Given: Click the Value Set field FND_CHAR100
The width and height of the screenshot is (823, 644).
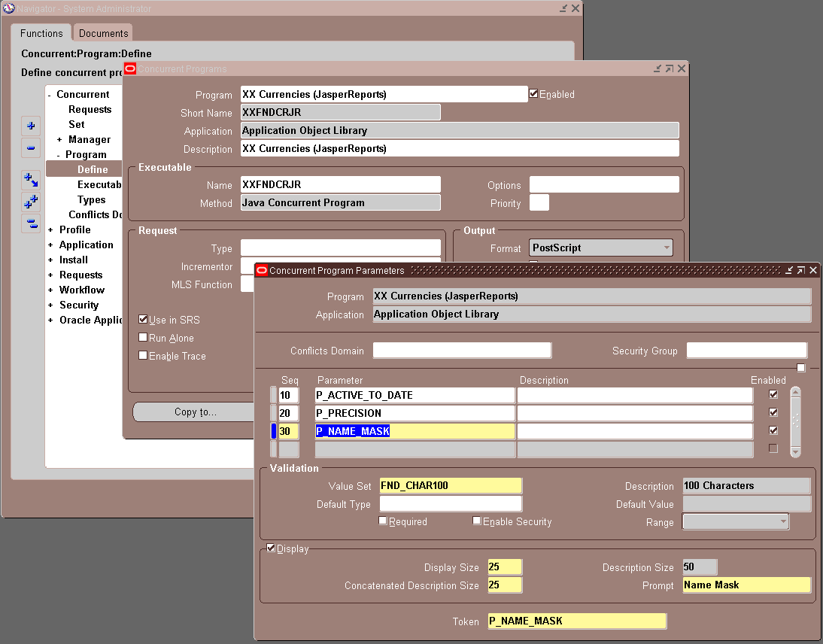Looking at the screenshot, I should (x=451, y=485).
